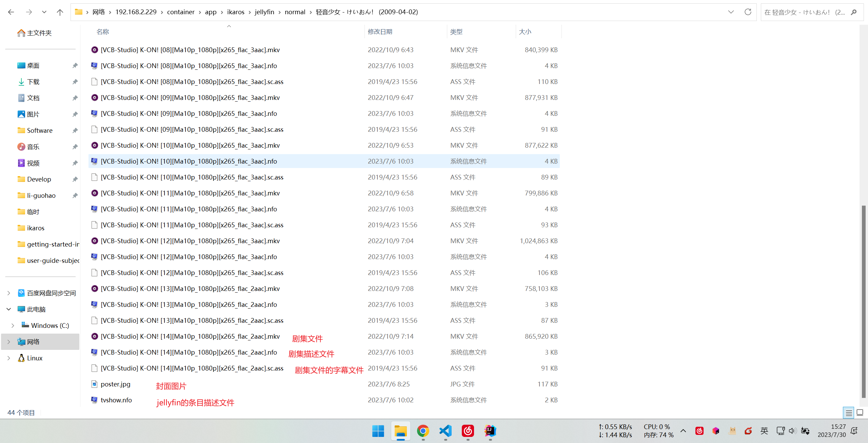Unpin Software using its pin icon
The image size is (868, 443).
click(75, 130)
